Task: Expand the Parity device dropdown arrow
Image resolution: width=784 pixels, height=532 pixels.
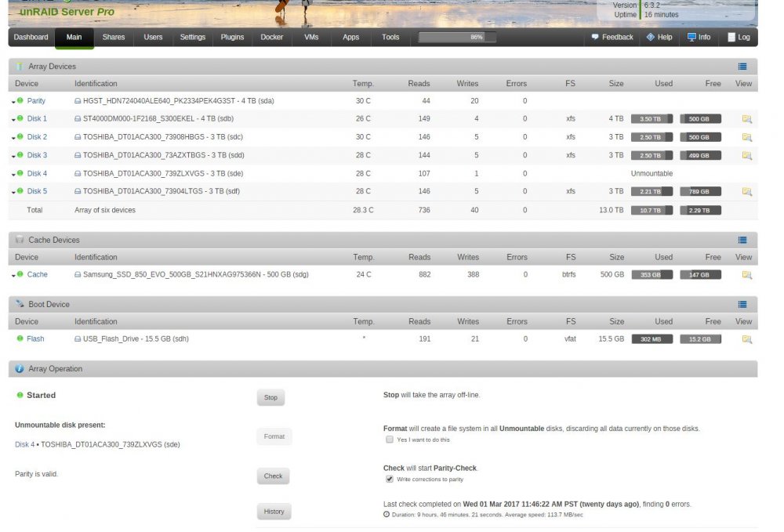Action: coord(13,102)
